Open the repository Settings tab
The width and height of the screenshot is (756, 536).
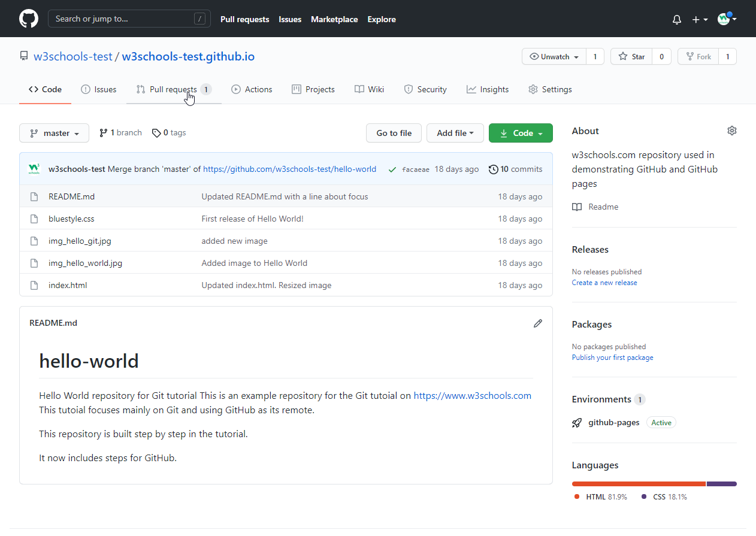click(x=550, y=89)
